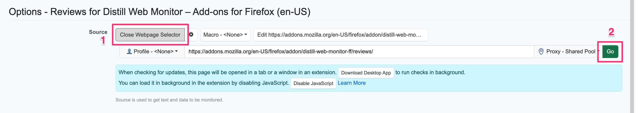Click the Edit addons.mozilla.org URL button
This screenshot has width=644, height=113.
click(x=340, y=35)
